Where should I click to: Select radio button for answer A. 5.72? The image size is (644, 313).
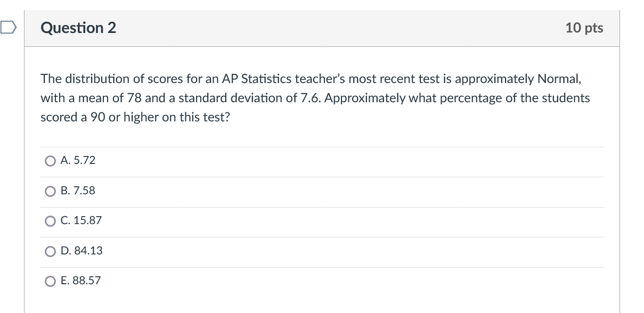[50, 160]
